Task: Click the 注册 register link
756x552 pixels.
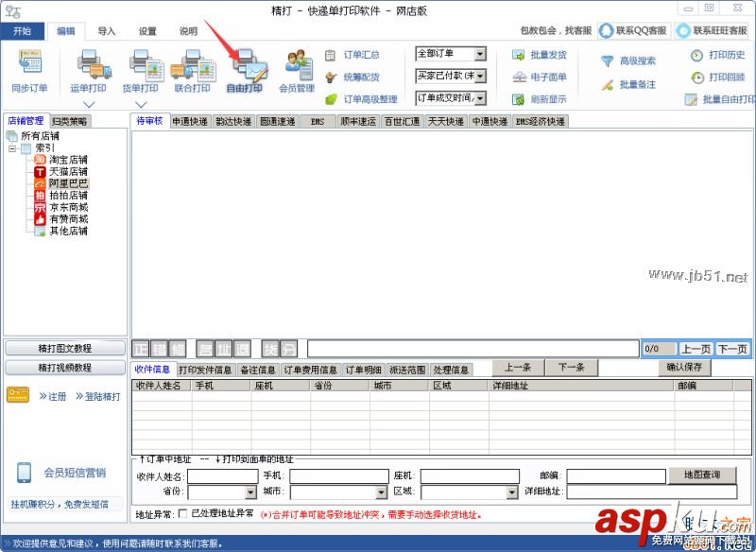Action: 53,396
